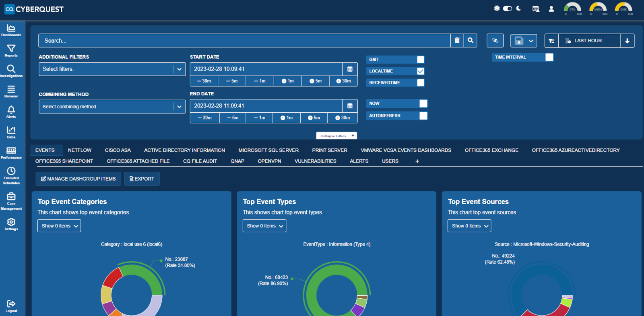The height and width of the screenshot is (316, 644).
Task: Click the save floppy disk icon
Action: tap(519, 41)
